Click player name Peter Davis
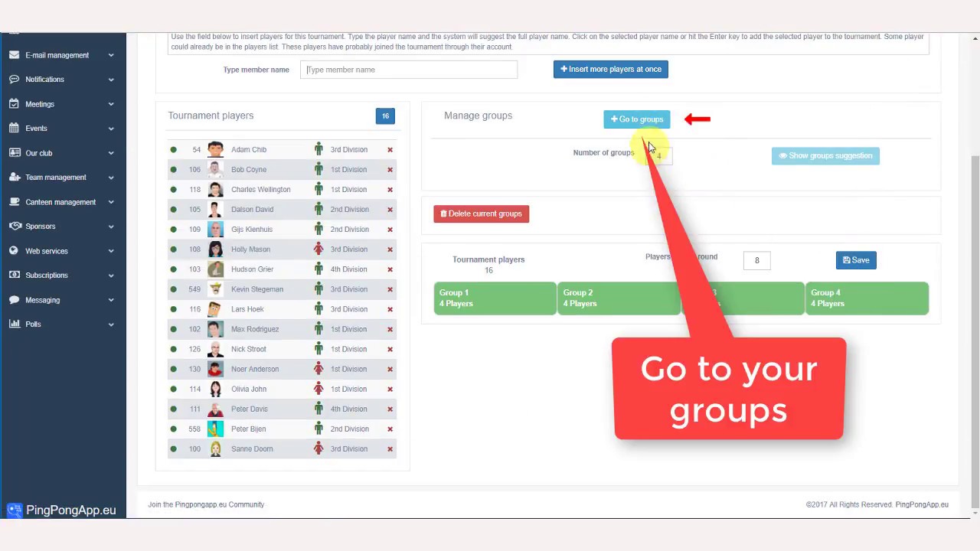 coord(250,409)
